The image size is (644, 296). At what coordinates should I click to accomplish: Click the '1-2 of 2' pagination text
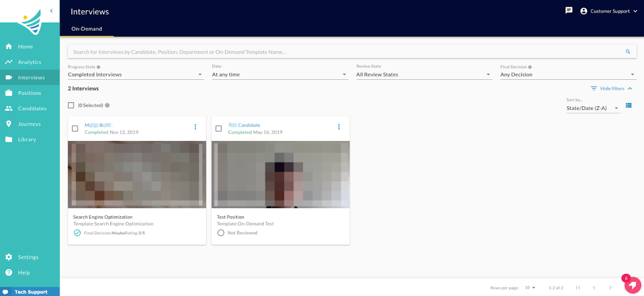556,287
